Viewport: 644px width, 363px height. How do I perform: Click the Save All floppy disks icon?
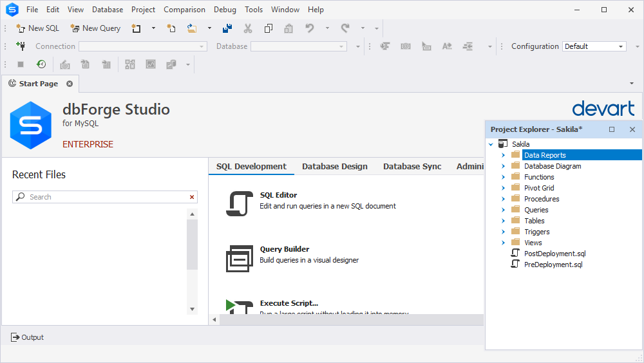[x=227, y=28]
